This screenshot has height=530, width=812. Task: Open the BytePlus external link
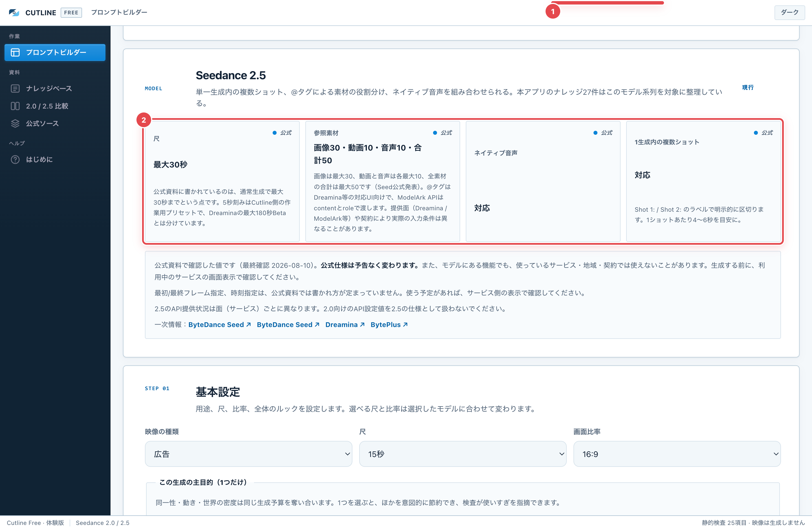point(389,325)
